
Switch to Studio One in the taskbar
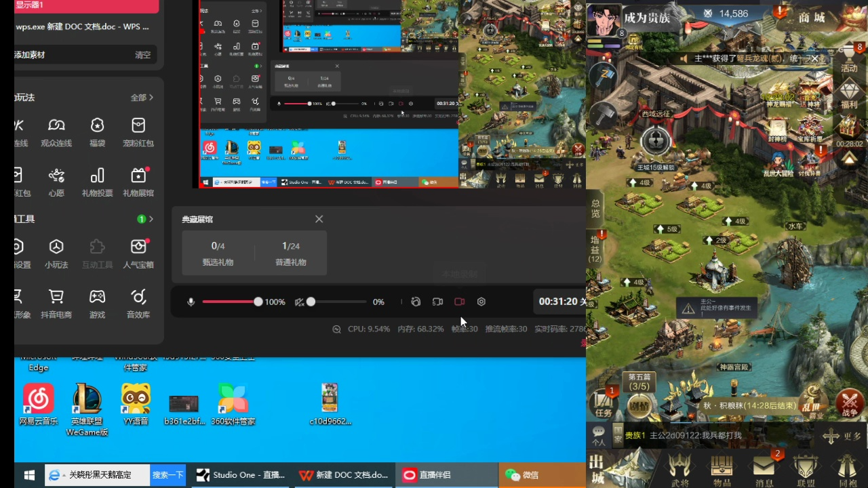[242, 475]
